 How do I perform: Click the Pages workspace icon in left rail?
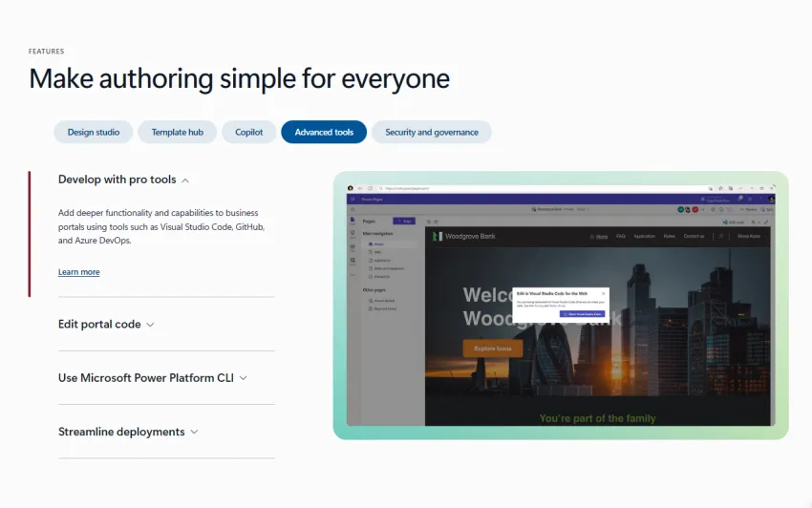352,221
